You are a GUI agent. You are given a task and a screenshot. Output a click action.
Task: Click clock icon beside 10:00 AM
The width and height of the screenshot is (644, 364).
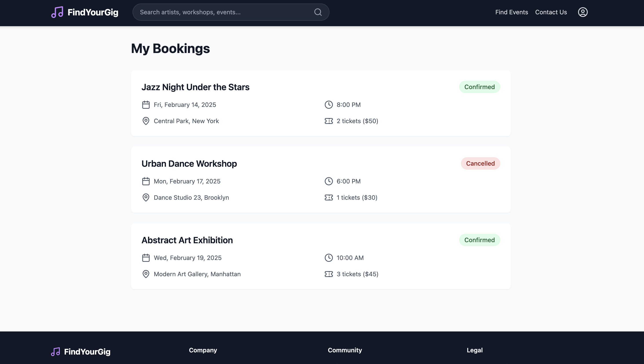point(329,258)
